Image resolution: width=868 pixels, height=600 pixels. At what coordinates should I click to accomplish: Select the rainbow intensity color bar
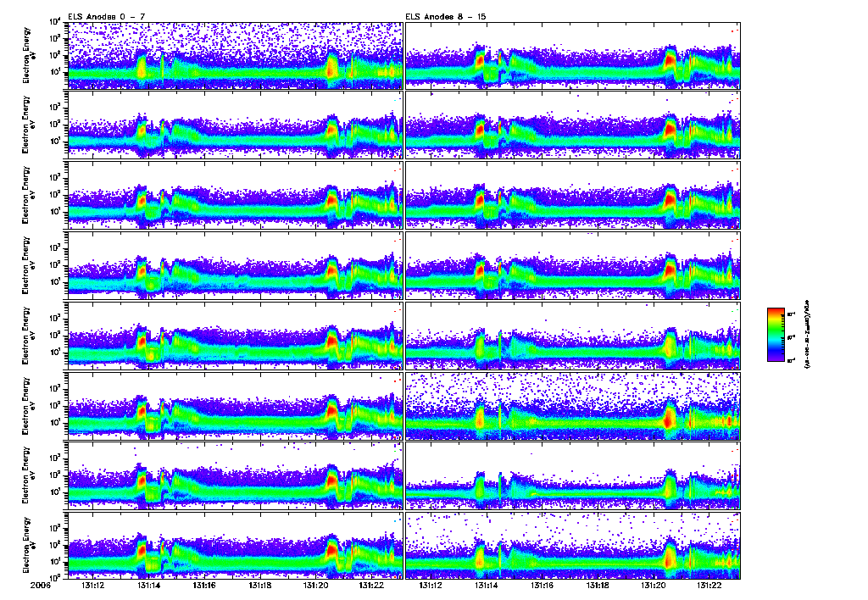[776, 335]
